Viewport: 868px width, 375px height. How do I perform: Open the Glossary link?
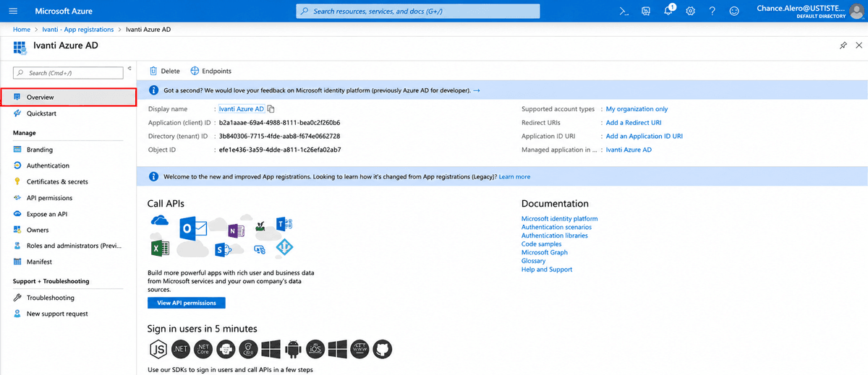[x=534, y=261]
